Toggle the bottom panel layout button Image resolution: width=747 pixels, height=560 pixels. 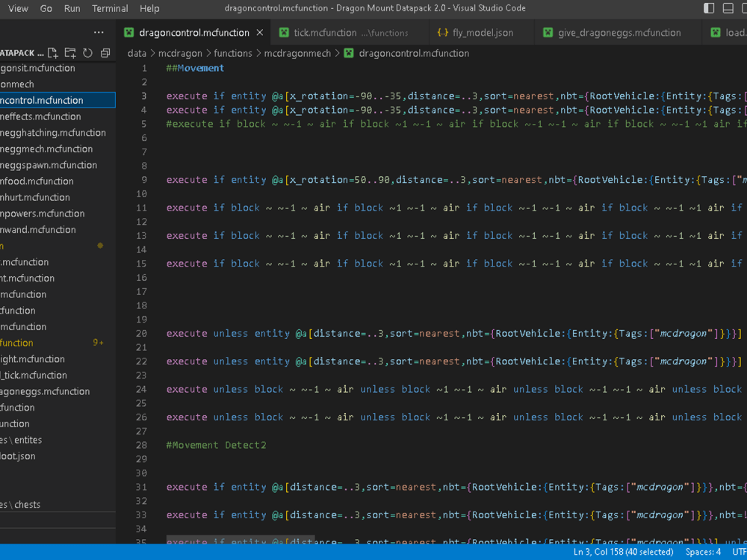click(x=728, y=8)
